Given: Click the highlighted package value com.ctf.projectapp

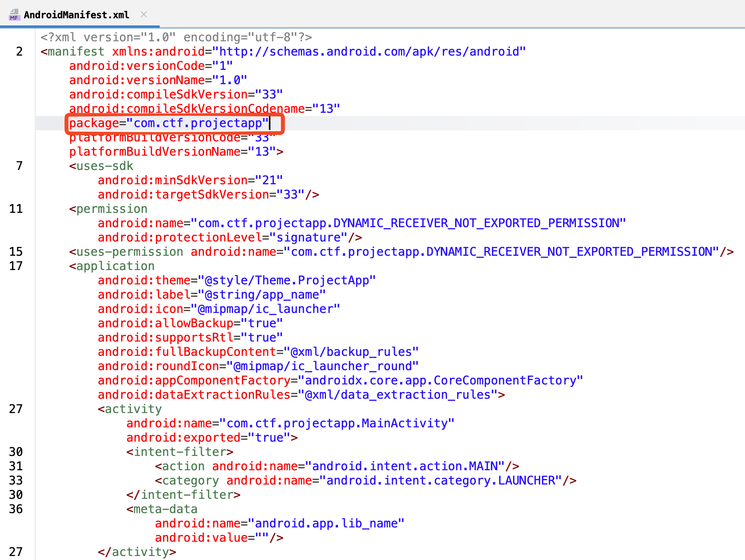Looking at the screenshot, I should pos(198,124).
